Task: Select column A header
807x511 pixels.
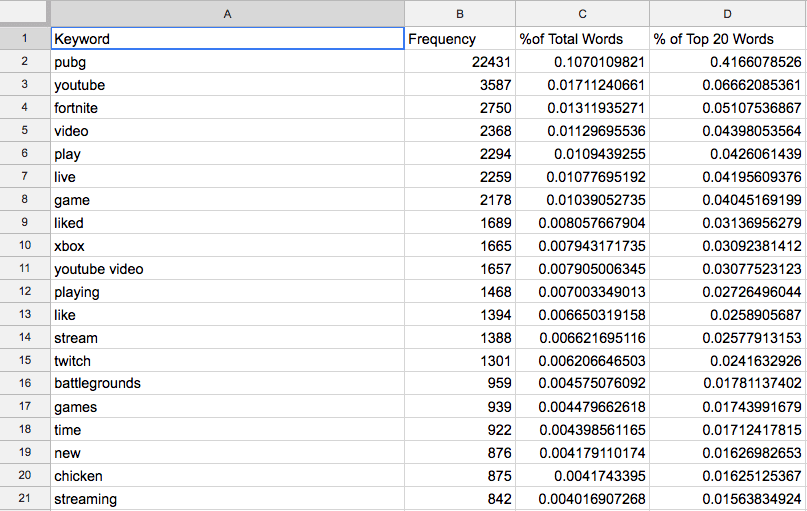Action: tap(227, 14)
